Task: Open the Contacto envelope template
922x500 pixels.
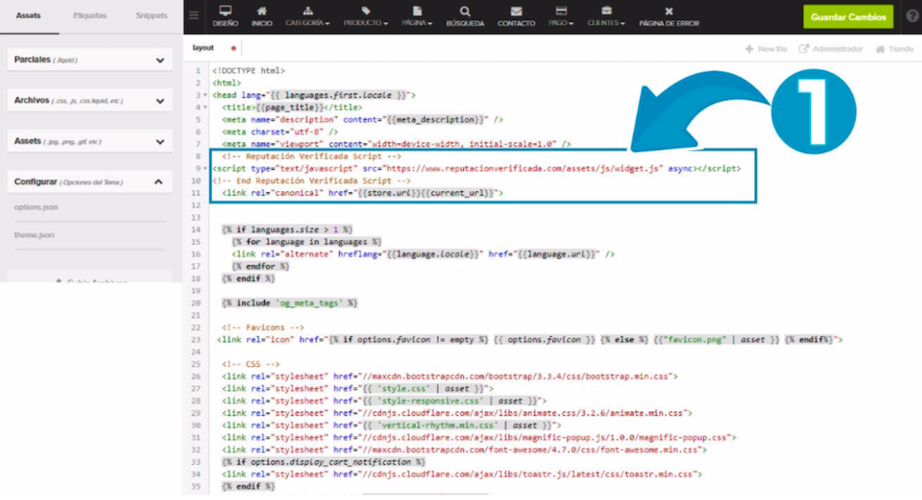Action: pos(516,16)
